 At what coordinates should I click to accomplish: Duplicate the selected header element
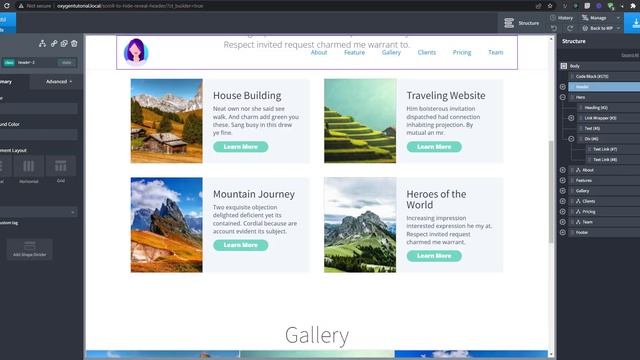point(64,43)
